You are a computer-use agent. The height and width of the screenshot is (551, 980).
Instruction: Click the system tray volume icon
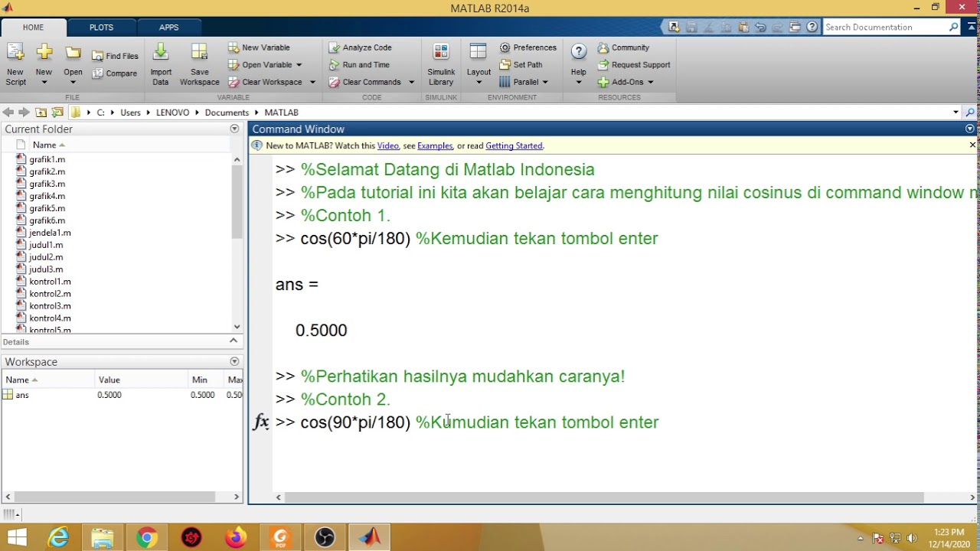pyautogui.click(x=912, y=538)
